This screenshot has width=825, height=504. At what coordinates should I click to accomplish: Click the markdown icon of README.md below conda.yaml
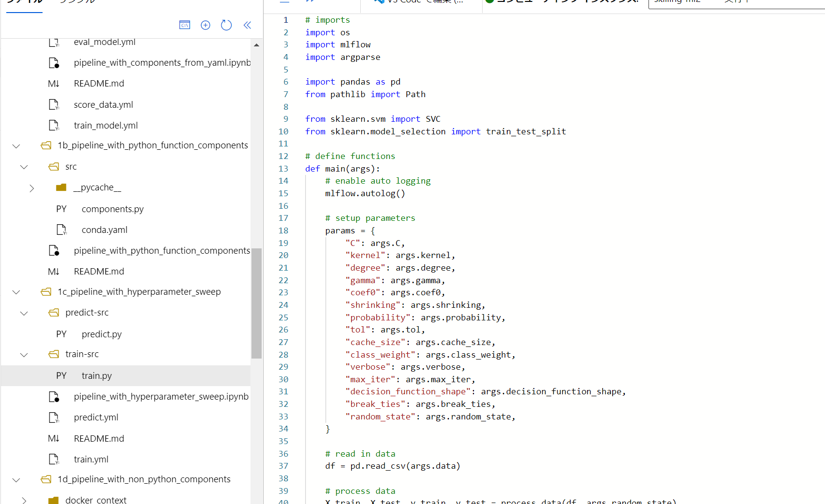pyautogui.click(x=54, y=272)
